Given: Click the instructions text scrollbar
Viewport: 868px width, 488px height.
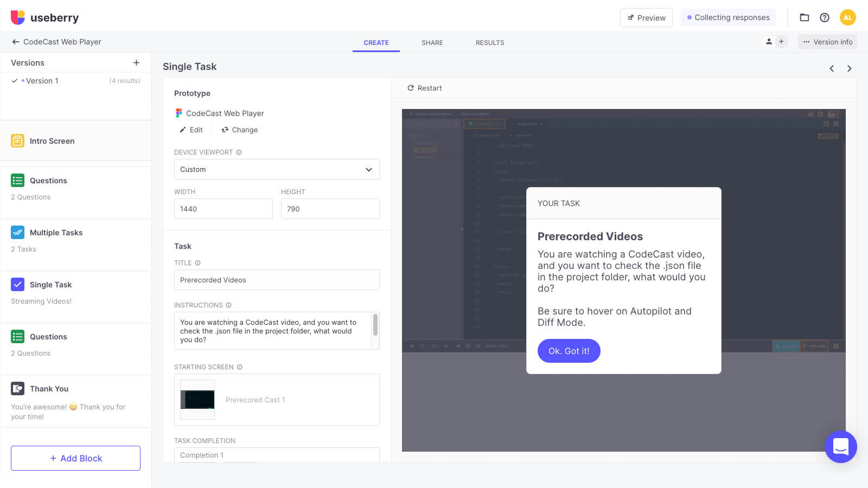Looking at the screenshot, I should [375, 325].
